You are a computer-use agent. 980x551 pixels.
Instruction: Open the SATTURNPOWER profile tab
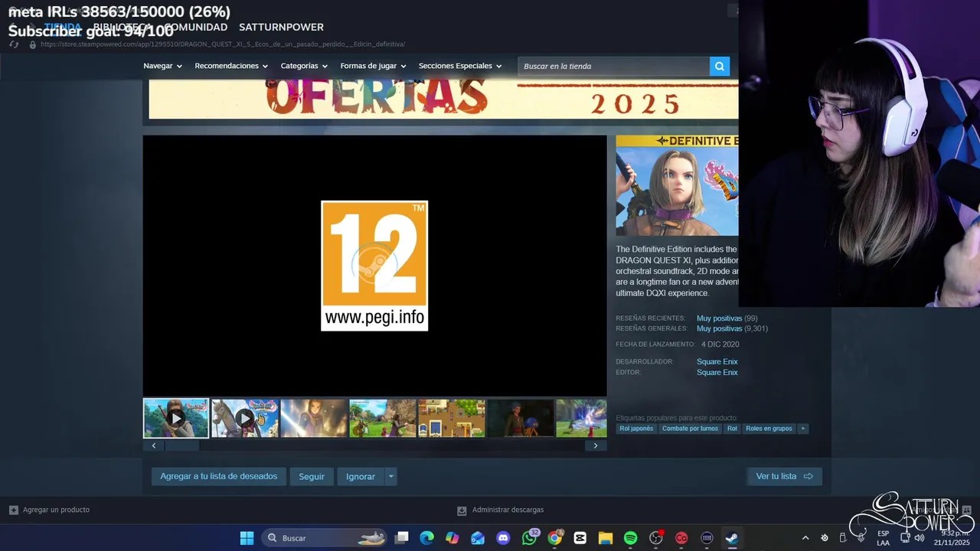coord(281,27)
